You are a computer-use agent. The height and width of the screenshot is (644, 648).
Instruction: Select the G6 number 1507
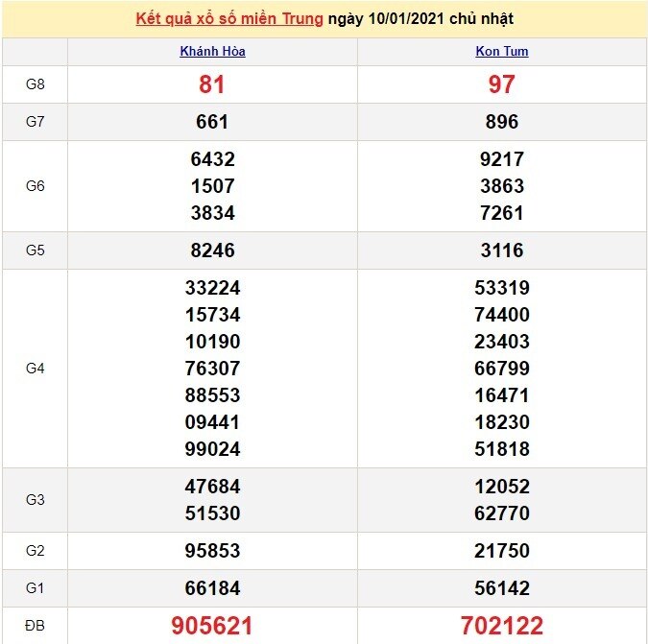(212, 186)
